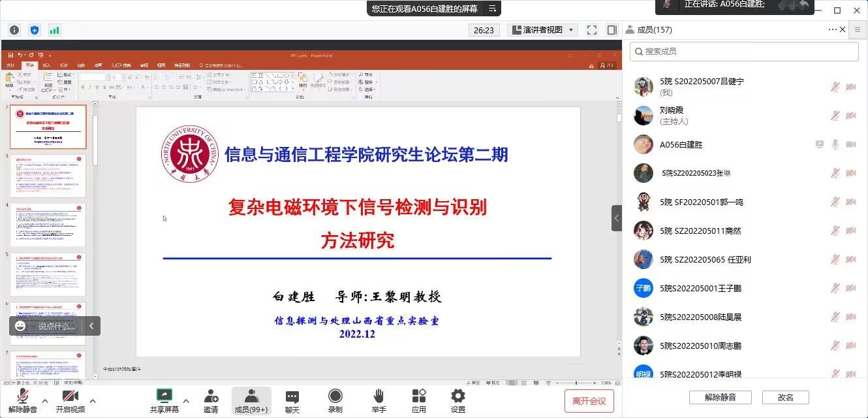Open the invite participants icon
868x418 pixels.
211,396
